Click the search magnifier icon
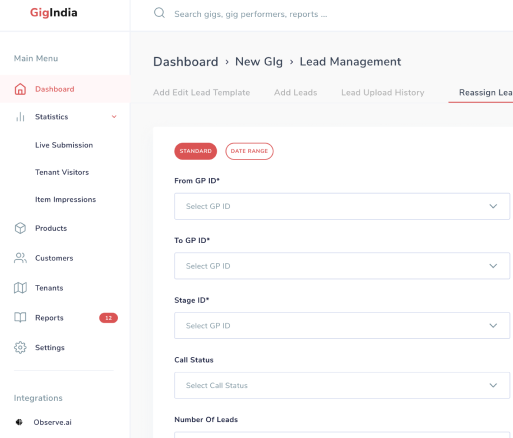The image size is (513, 438). [159, 13]
